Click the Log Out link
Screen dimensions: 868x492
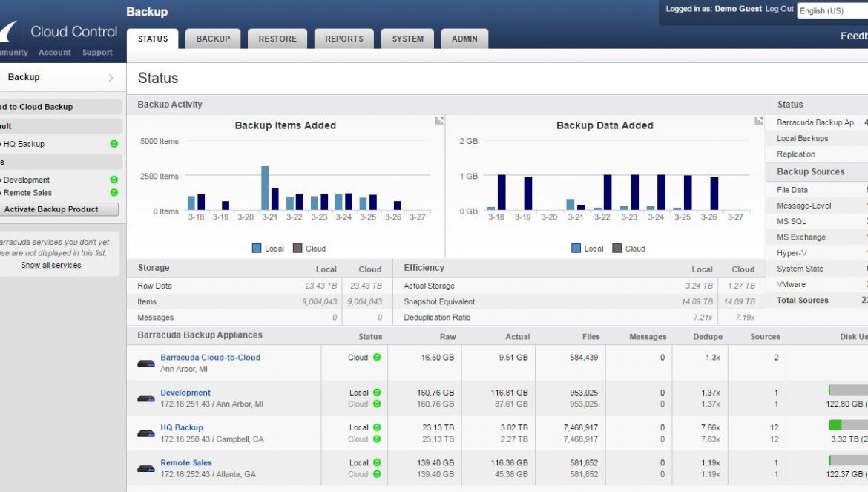(x=780, y=9)
